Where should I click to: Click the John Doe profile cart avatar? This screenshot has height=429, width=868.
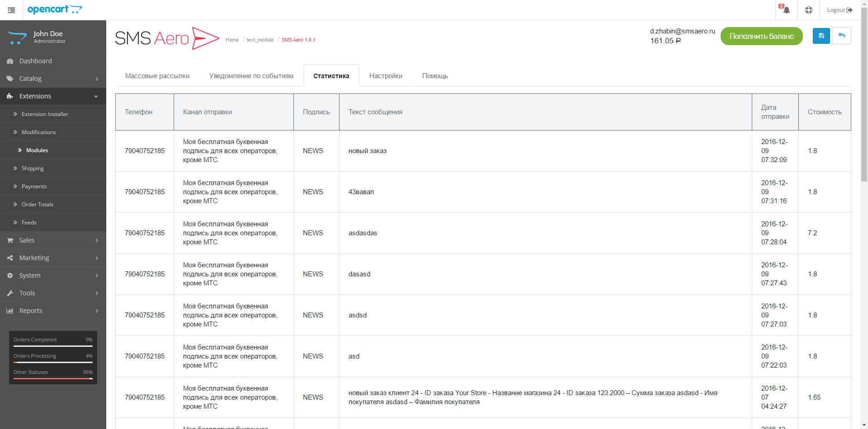[x=18, y=37]
